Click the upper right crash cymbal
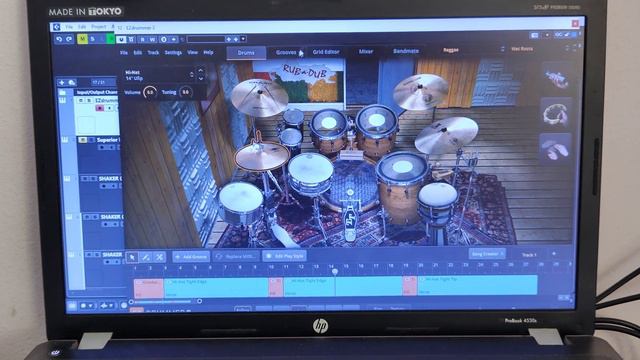Viewport: 640px width, 360px height. pyautogui.click(x=421, y=92)
